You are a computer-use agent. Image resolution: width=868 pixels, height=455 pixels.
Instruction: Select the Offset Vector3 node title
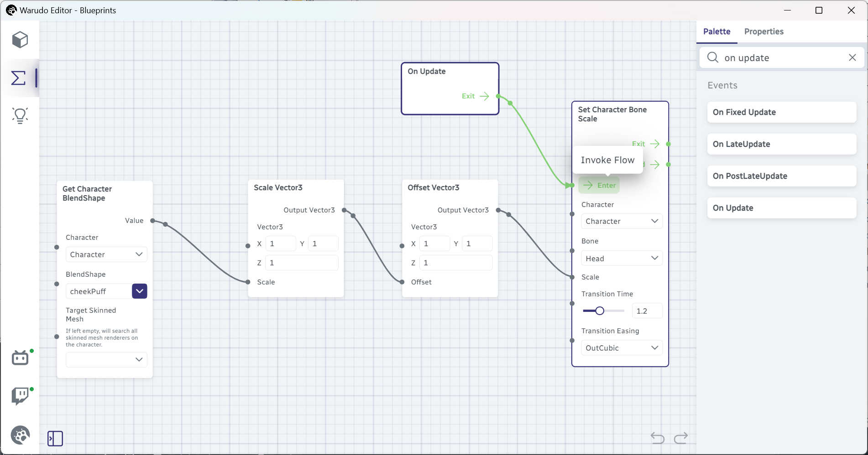(x=433, y=187)
